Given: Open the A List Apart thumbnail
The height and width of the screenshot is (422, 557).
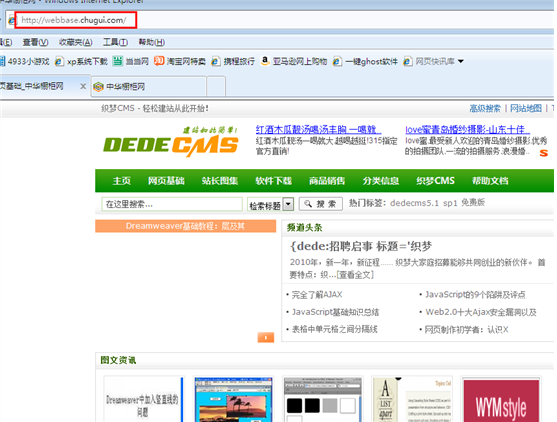Looking at the screenshot, I should point(412,399).
